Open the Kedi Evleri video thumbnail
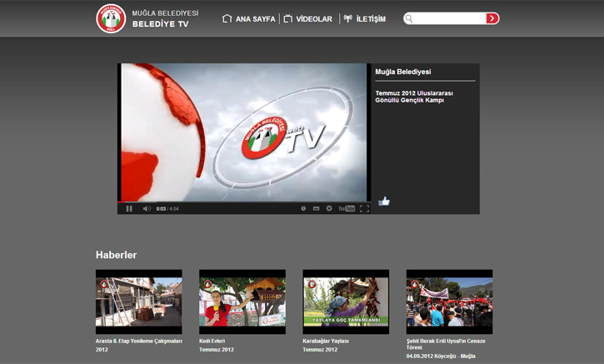The height and width of the screenshot is (364, 604). (242, 302)
